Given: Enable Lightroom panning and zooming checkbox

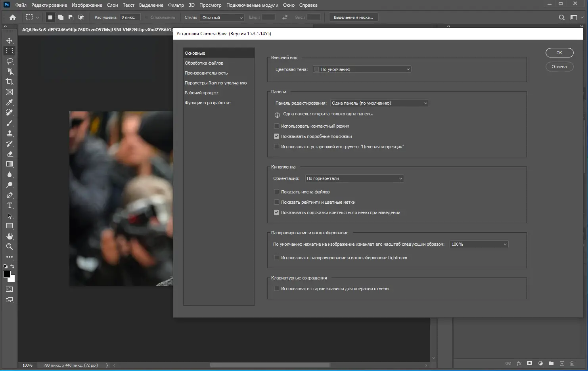Looking at the screenshot, I should (x=277, y=258).
